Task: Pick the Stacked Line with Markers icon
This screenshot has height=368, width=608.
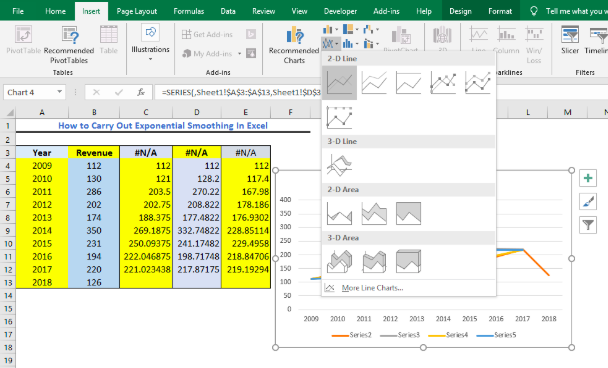Action: 477,83
